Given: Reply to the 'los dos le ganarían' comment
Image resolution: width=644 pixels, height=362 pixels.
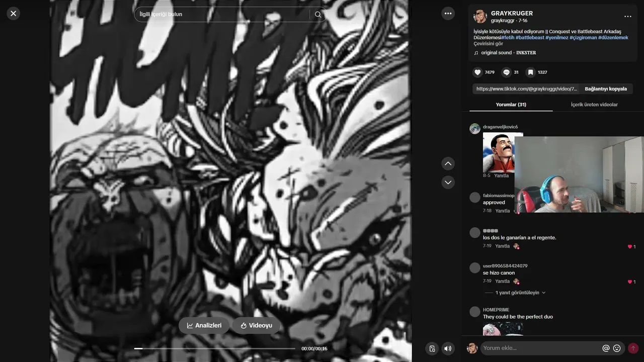Looking at the screenshot, I should 502,246.
